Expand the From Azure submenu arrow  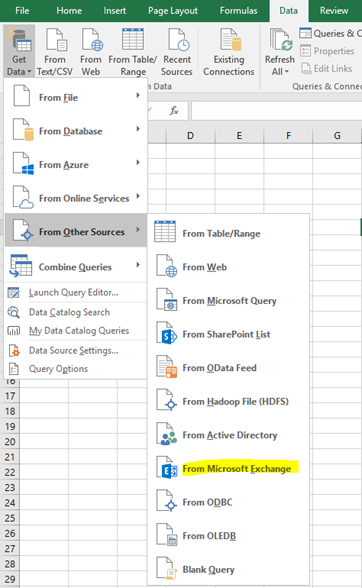(138, 162)
